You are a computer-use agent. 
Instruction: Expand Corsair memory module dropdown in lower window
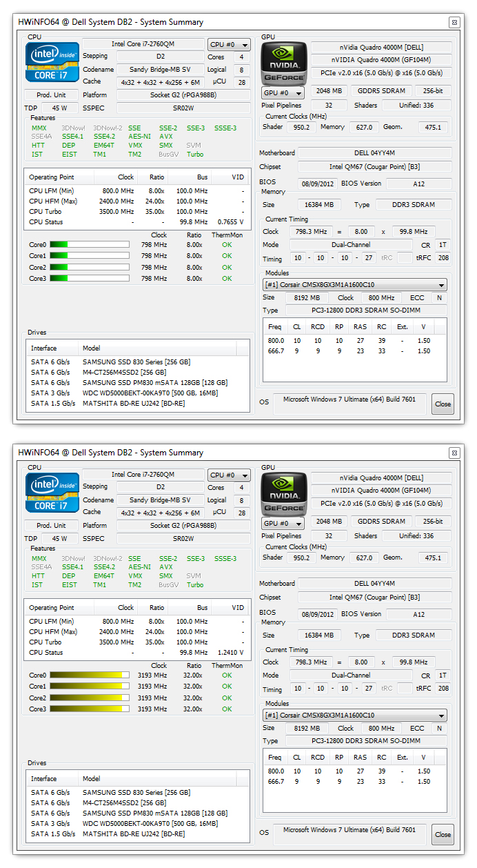pyautogui.click(x=356, y=715)
